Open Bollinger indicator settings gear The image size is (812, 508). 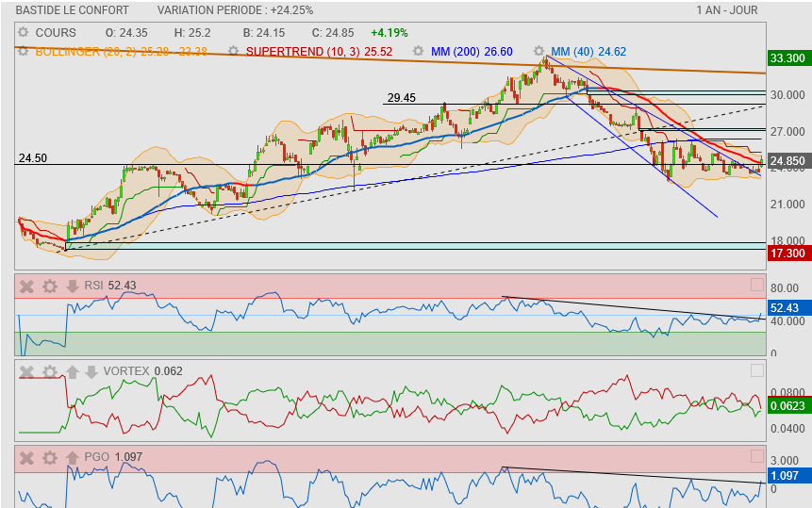click(24, 51)
